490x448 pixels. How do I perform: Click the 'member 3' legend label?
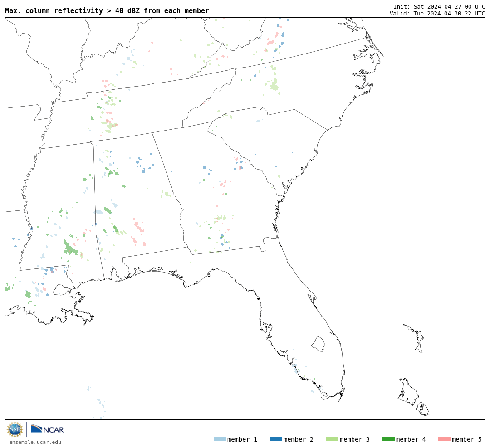[x=355, y=439]
